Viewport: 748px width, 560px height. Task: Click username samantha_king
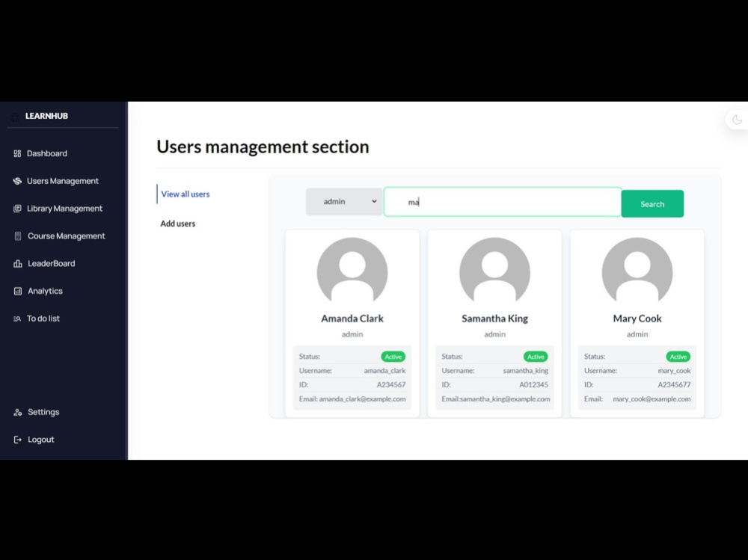526,371
